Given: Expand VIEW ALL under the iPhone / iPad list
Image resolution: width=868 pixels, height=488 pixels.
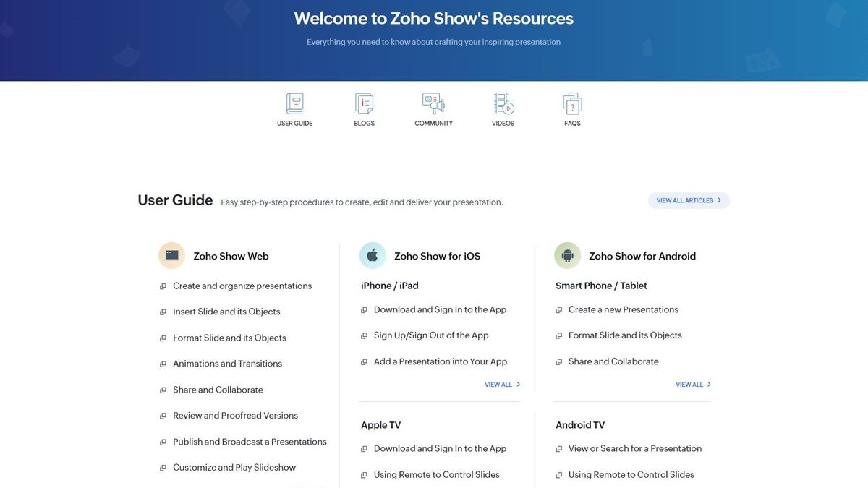Looking at the screenshot, I should point(502,384).
